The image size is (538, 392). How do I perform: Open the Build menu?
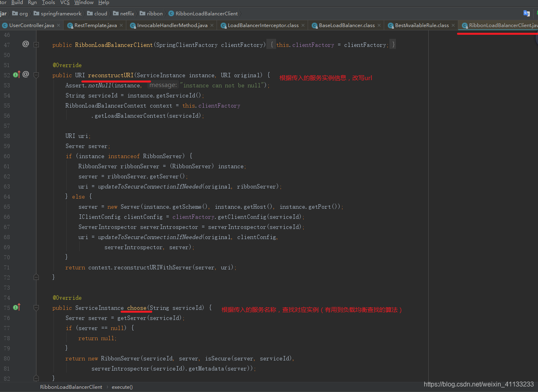point(17,2)
